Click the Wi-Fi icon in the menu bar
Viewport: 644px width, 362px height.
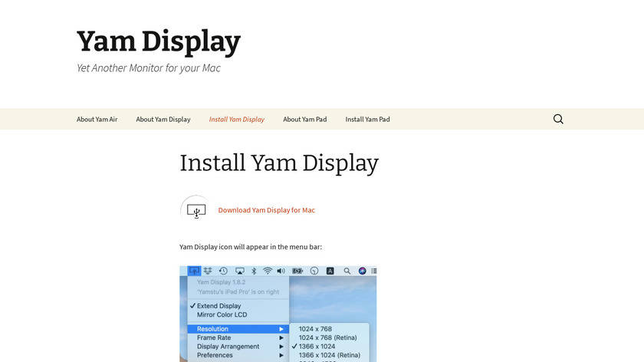[x=268, y=271]
